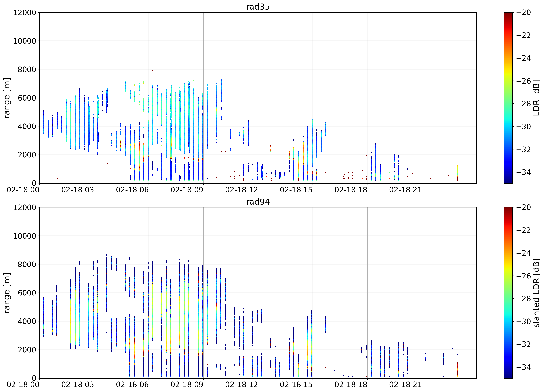The image size is (544, 392).
Task: Click the LDR [dB] colorbar label
Action: coord(536,98)
